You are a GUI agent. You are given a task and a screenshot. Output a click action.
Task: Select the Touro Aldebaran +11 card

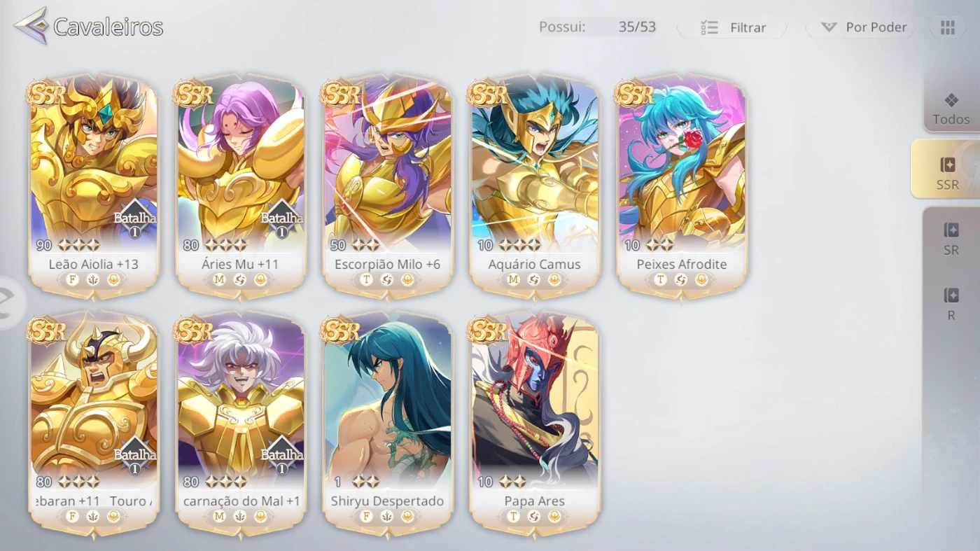94,424
